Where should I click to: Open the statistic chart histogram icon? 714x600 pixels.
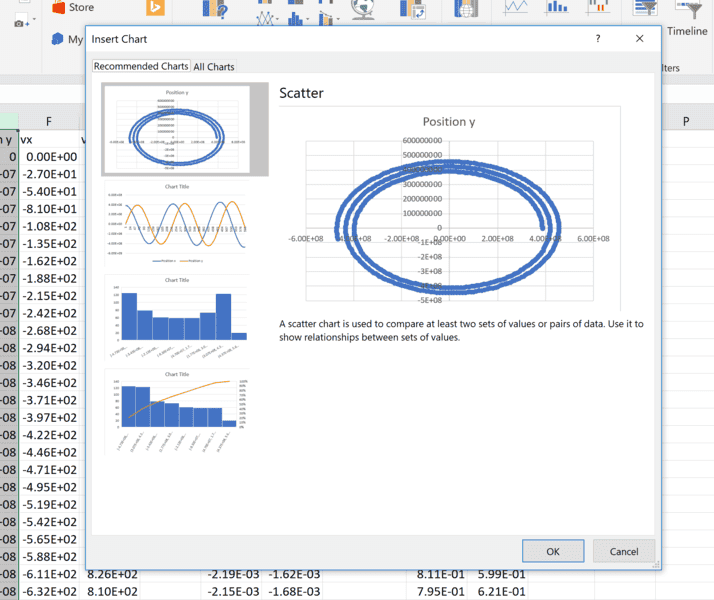(x=295, y=19)
